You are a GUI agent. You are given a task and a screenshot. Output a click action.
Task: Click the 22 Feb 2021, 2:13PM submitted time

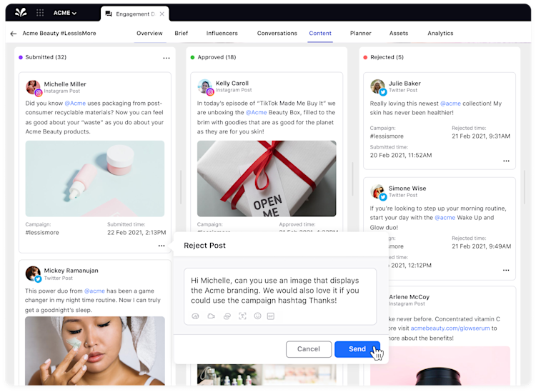pos(137,233)
